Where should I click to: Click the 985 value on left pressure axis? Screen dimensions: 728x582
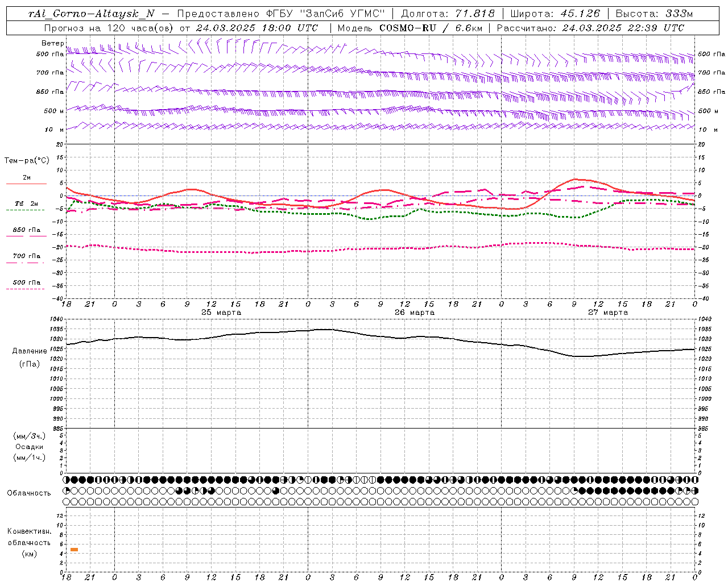[x=58, y=428]
